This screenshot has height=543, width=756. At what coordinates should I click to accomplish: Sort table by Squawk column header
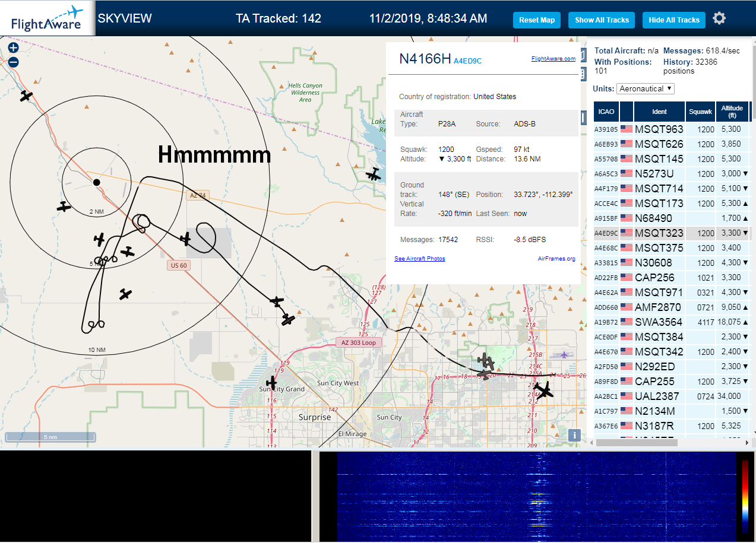click(700, 112)
